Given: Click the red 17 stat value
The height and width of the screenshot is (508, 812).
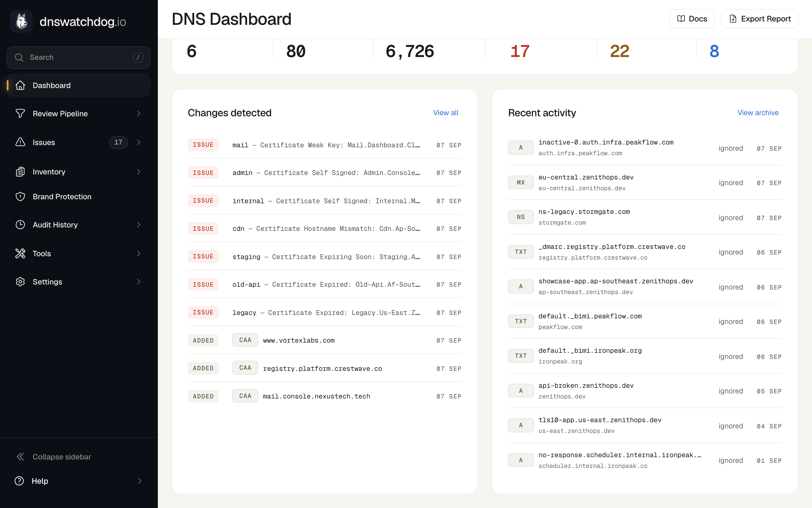Looking at the screenshot, I should pos(520,51).
